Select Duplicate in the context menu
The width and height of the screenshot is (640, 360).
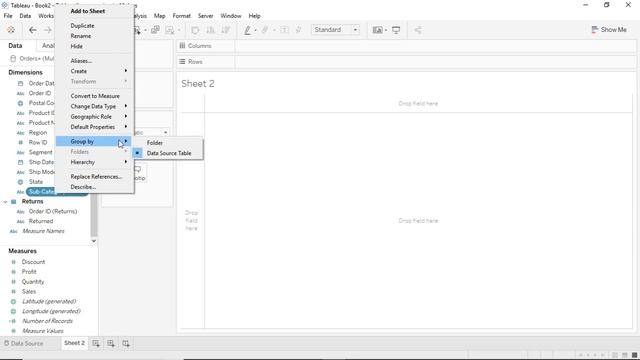[82, 26]
